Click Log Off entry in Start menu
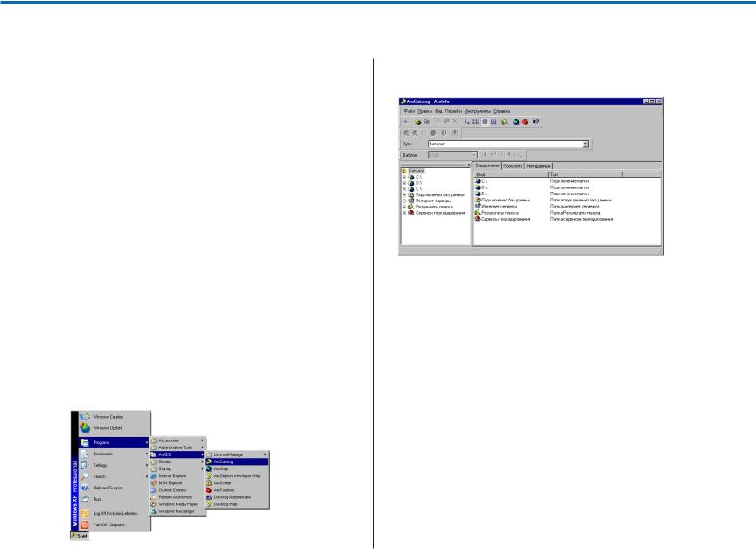 click(114, 513)
